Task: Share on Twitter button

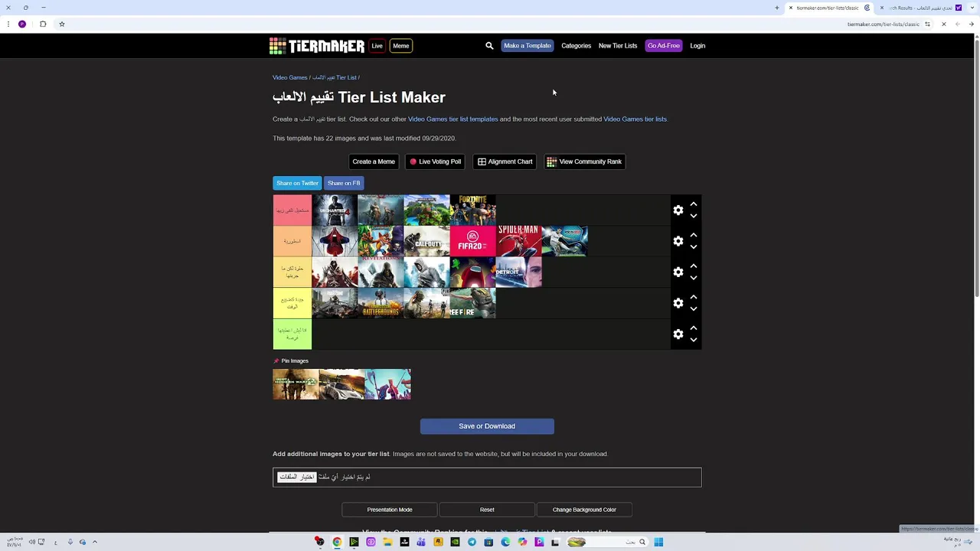Action: (x=297, y=183)
